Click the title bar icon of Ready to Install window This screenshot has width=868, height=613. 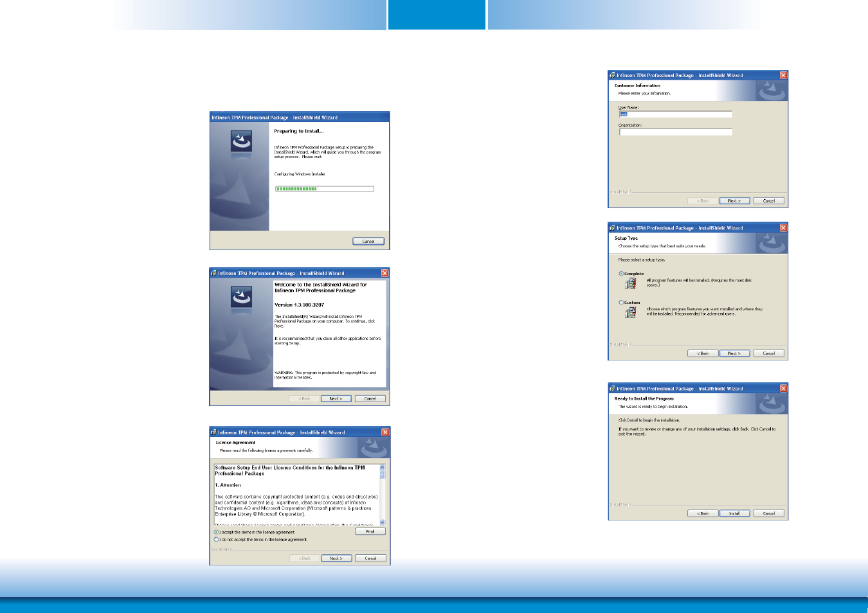(612, 388)
